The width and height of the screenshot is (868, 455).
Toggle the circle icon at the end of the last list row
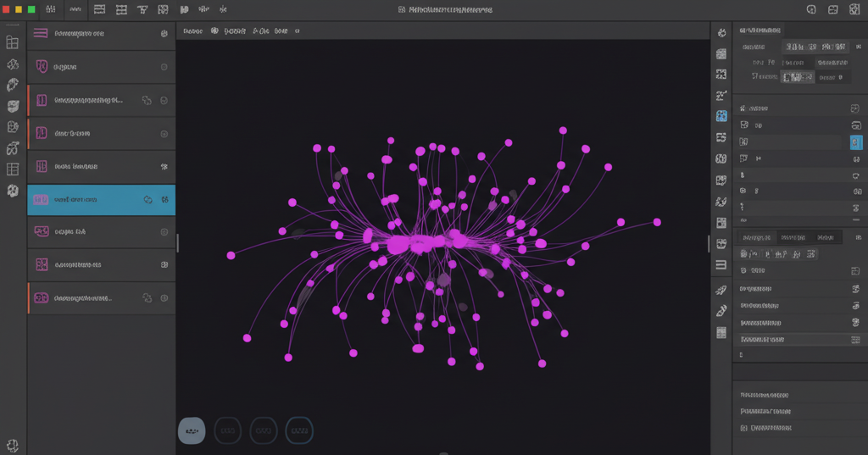[164, 297]
